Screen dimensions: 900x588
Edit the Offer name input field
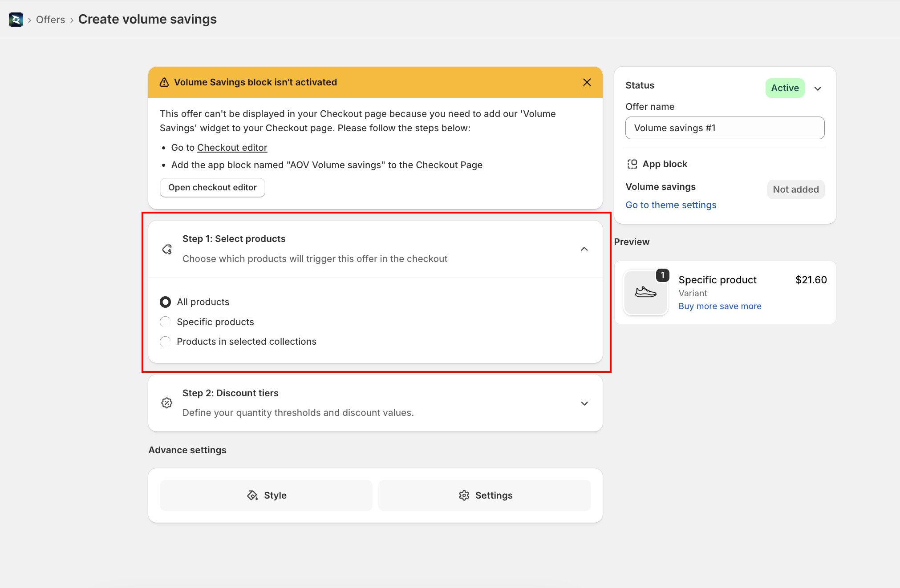[x=725, y=128]
